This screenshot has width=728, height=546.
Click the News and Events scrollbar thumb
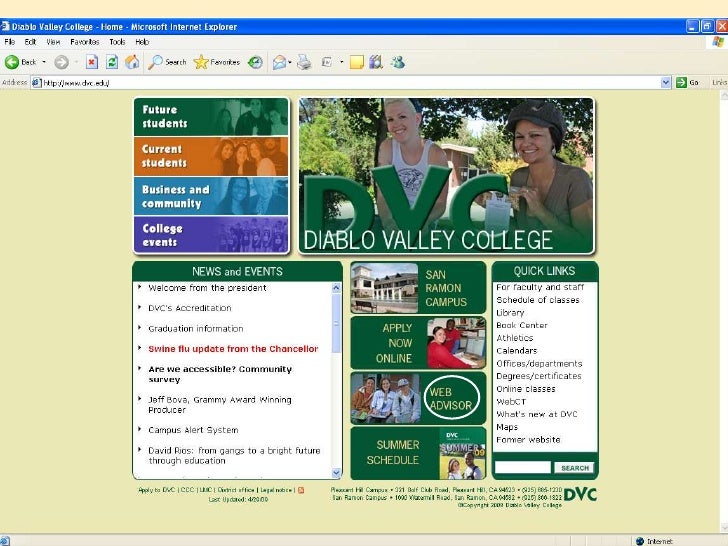click(x=337, y=323)
